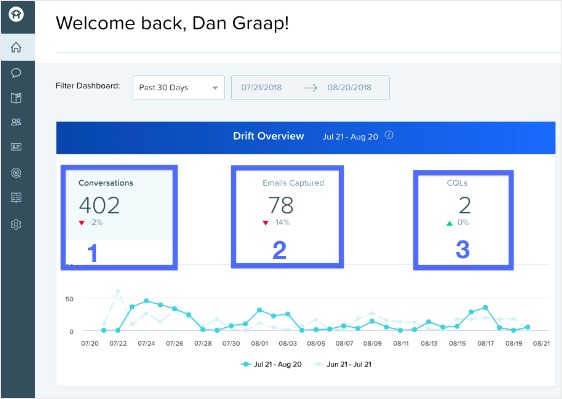The height and width of the screenshot is (399, 562).
Task: Toggle the Jun 21 - Jul 21 legend series
Action: click(x=343, y=364)
